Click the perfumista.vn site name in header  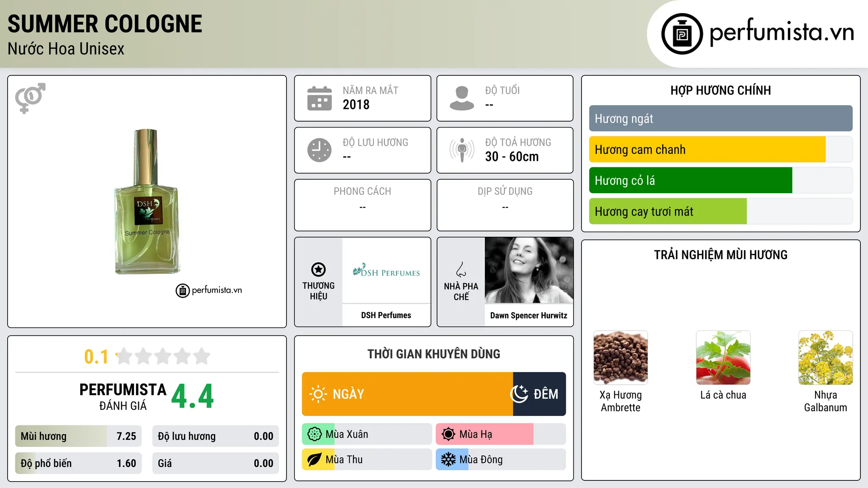[x=782, y=33]
